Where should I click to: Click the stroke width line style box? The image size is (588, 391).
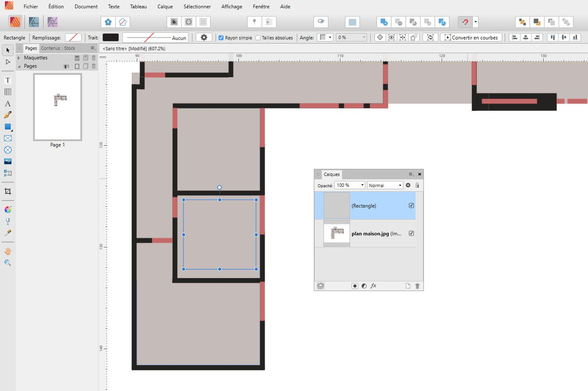tap(155, 38)
